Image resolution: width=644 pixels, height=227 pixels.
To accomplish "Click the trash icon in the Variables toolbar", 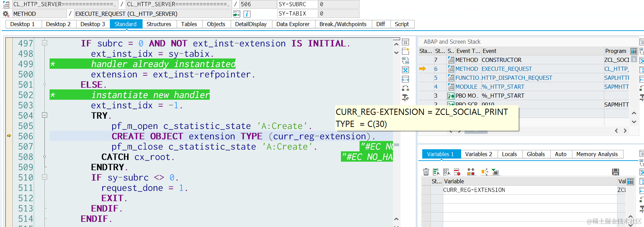I will pos(426,172).
